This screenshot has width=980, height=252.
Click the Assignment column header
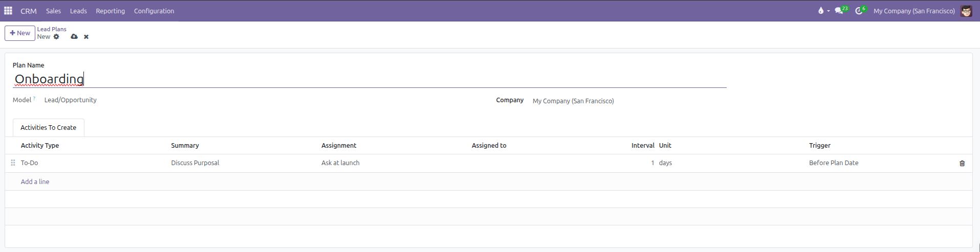click(x=339, y=146)
